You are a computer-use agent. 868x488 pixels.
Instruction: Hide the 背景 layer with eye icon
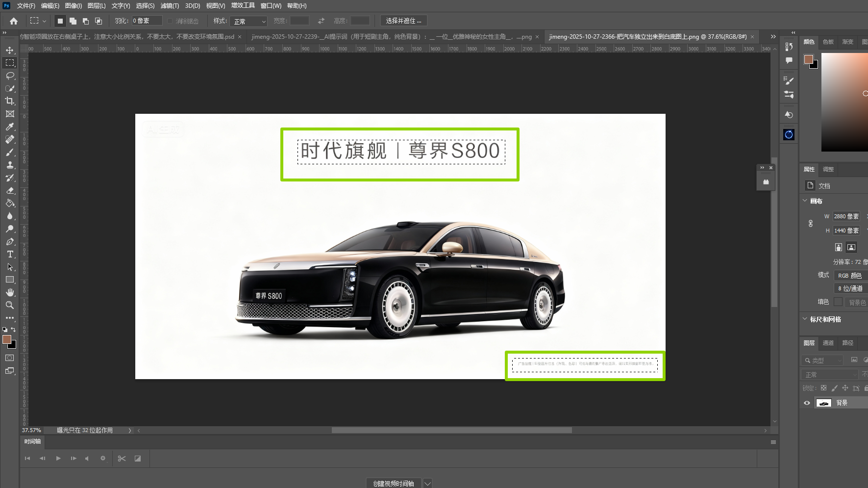point(807,403)
